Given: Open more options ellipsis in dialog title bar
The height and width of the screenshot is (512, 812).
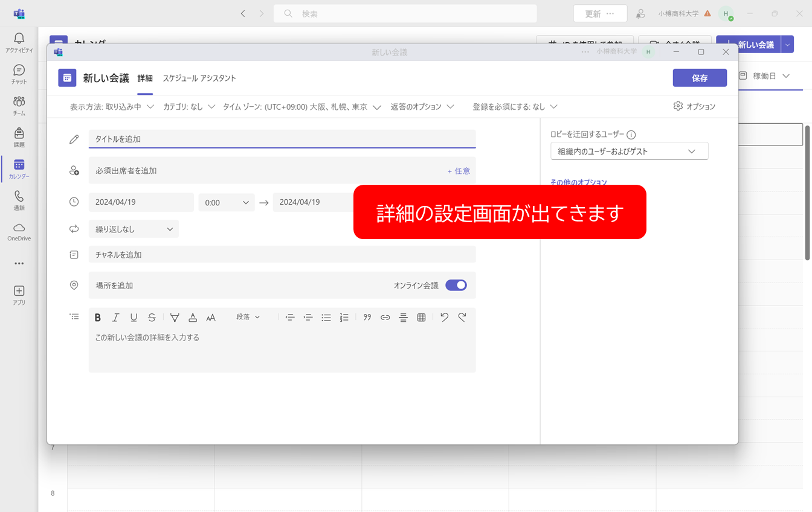Looking at the screenshot, I should coord(585,52).
